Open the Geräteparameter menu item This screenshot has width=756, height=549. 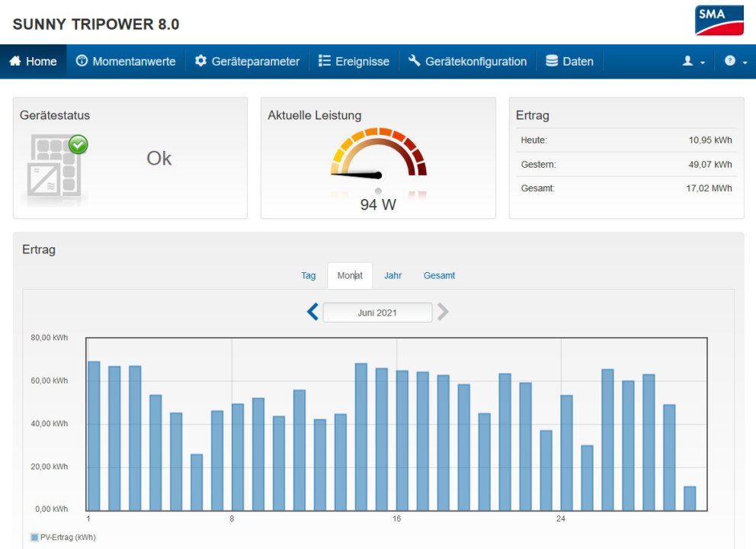pyautogui.click(x=247, y=61)
